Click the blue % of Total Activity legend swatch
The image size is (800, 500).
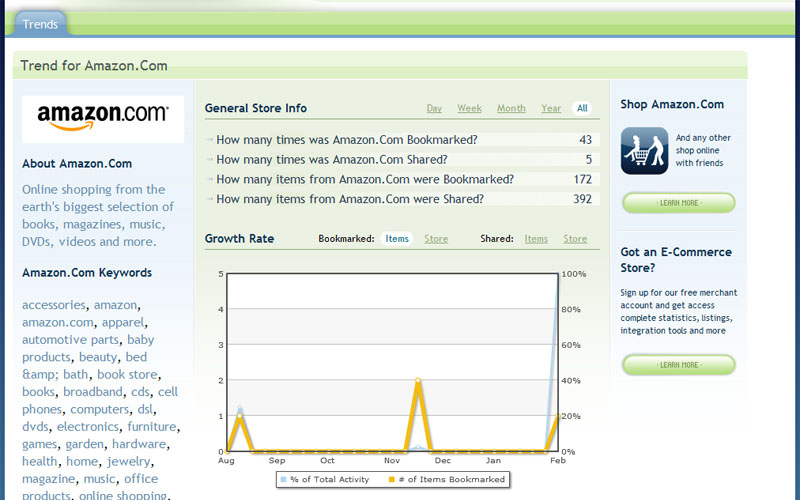tap(283, 479)
